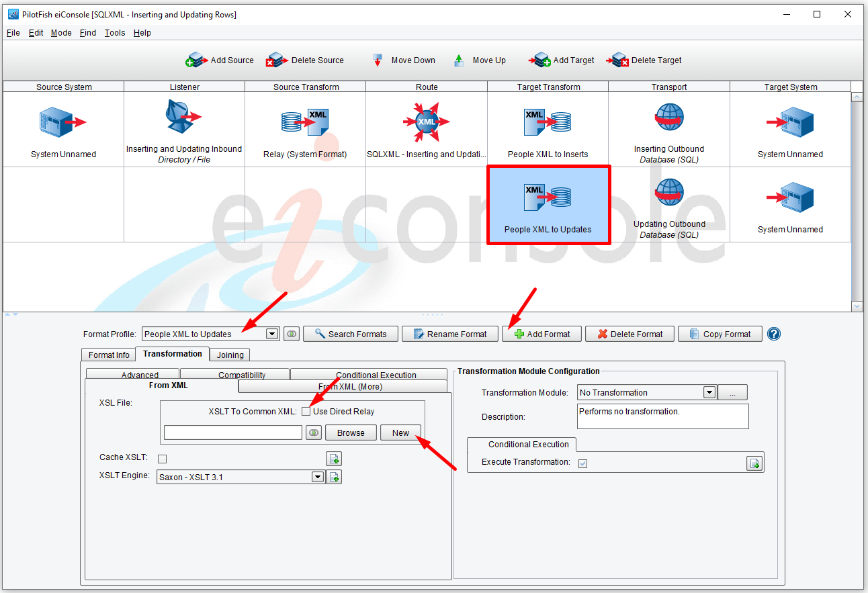This screenshot has height=593, width=868.
Task: Click the add-page icon beside XSLT Engine
Action: [x=334, y=477]
